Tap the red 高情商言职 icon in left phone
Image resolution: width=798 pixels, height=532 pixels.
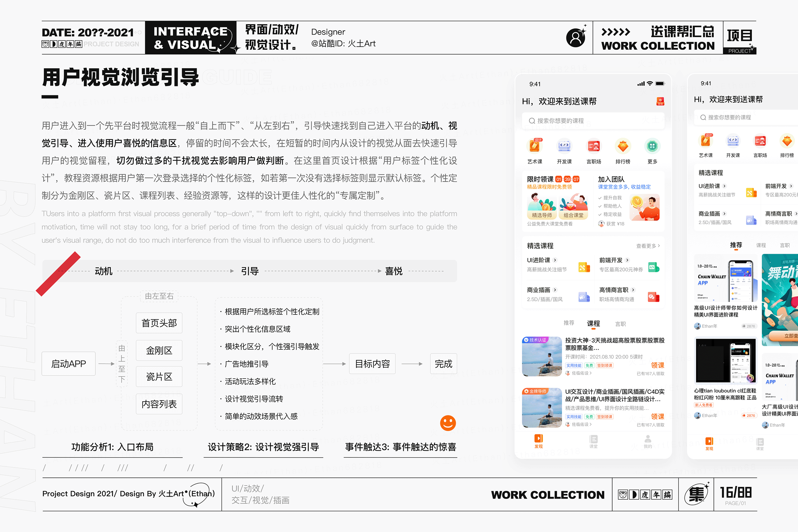coord(653,297)
